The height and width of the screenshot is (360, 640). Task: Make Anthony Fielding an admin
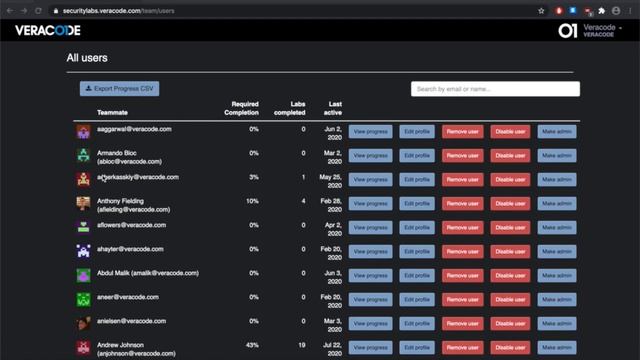coord(557,203)
